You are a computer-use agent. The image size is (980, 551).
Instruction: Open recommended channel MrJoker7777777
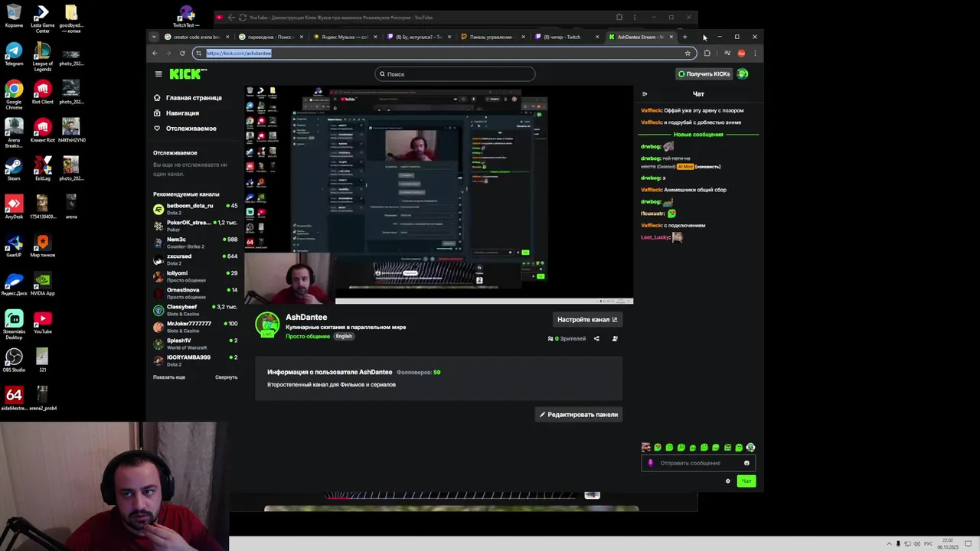tap(195, 327)
